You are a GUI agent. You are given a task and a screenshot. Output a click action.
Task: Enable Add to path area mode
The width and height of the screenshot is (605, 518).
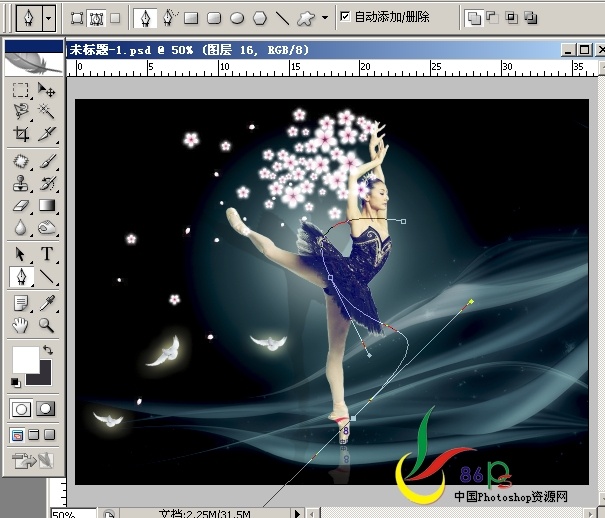474,18
